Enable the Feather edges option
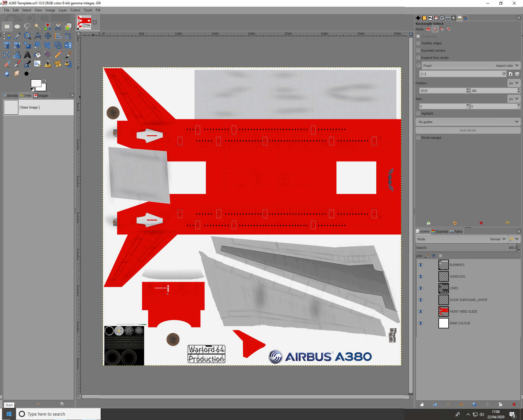 418,43
